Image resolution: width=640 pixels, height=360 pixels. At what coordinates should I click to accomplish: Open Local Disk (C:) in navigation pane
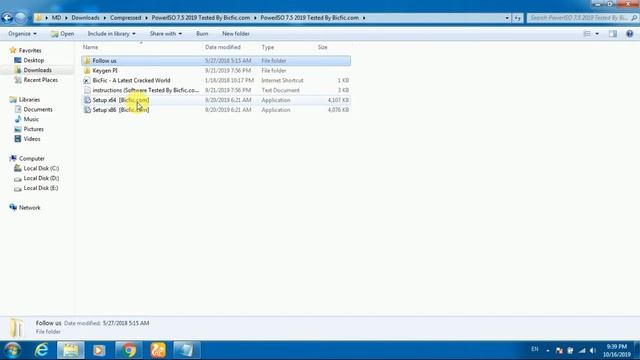(x=41, y=168)
